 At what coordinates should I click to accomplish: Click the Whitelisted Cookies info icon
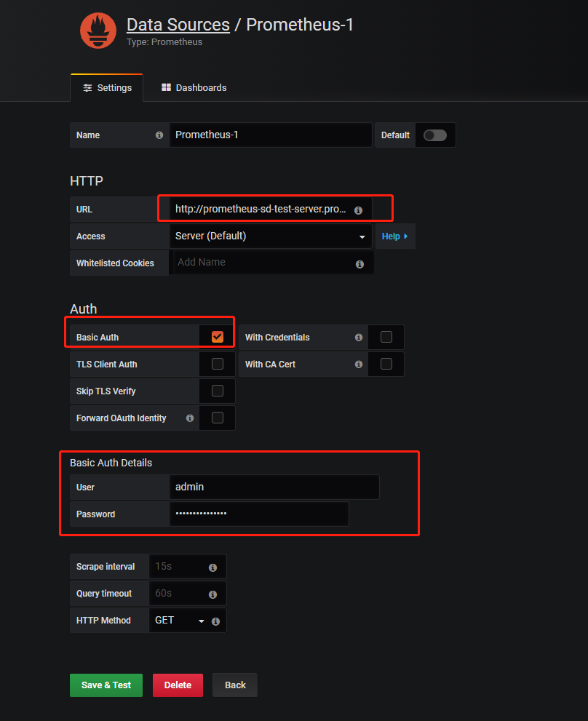359,264
